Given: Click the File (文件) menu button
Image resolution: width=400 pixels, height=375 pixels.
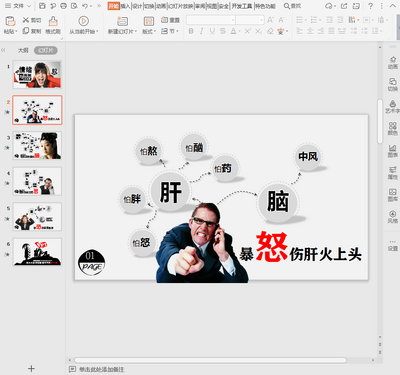Looking at the screenshot, I should click(x=15, y=6).
